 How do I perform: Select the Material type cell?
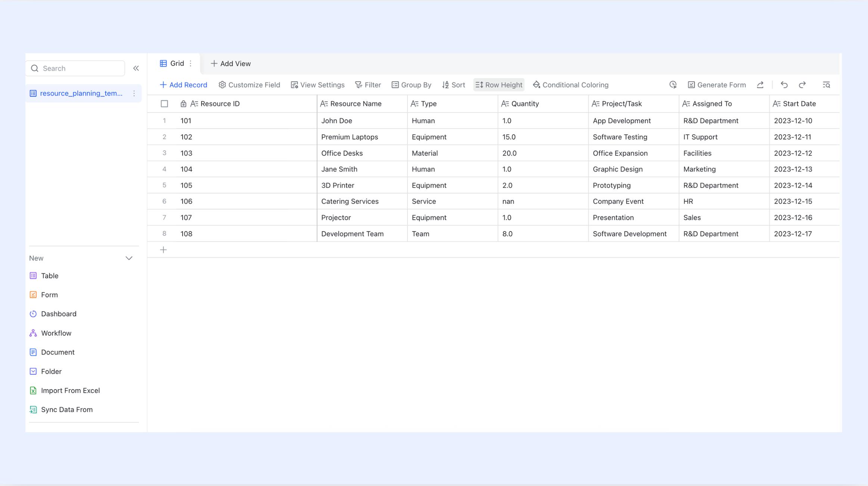(x=453, y=153)
